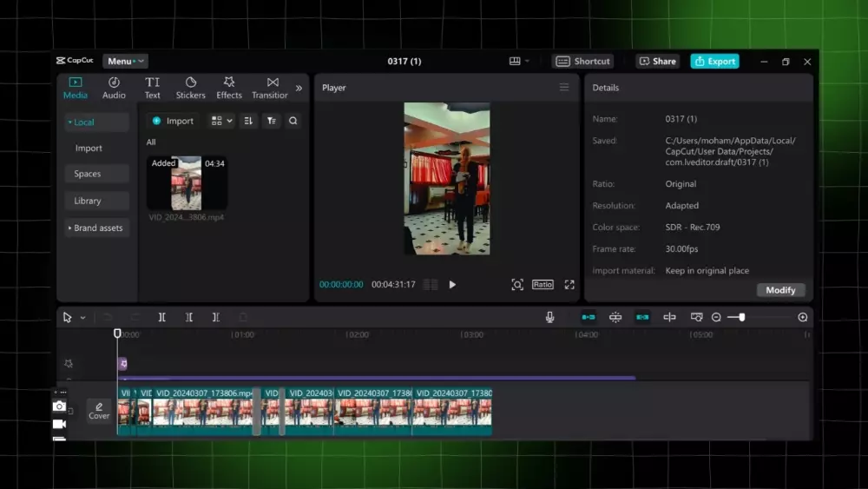Click the sort media icon

click(248, 122)
